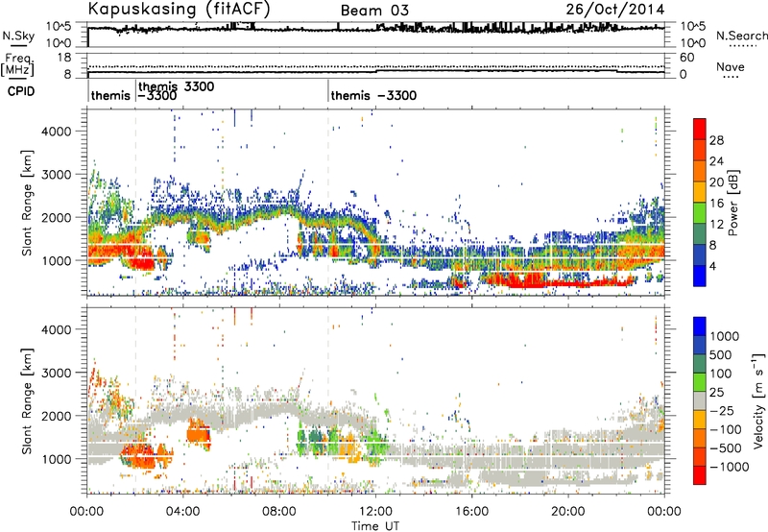Click the '60' Nave axis tick label
Viewport: 768px width, 532px height.
point(686,58)
